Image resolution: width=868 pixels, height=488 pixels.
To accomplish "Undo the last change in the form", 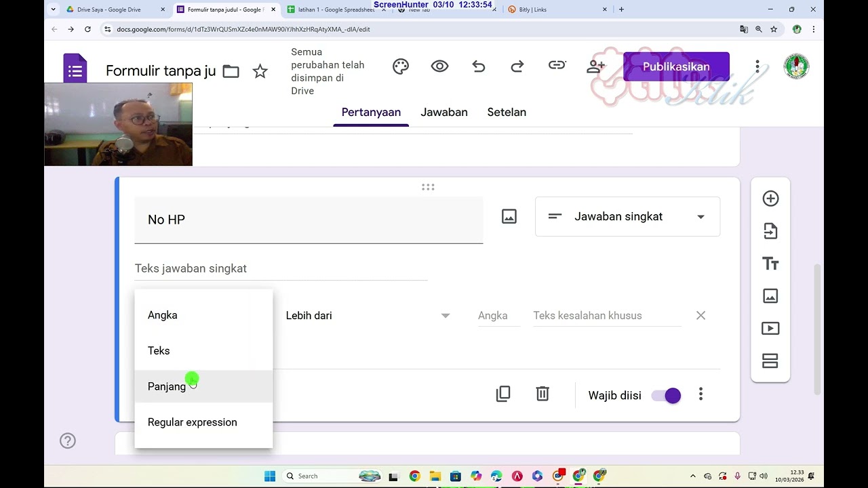I will (479, 66).
